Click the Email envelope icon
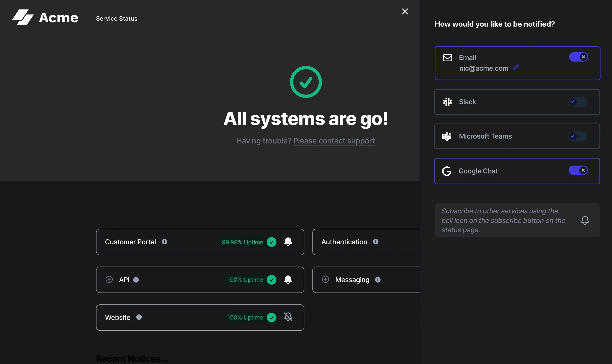 [447, 58]
